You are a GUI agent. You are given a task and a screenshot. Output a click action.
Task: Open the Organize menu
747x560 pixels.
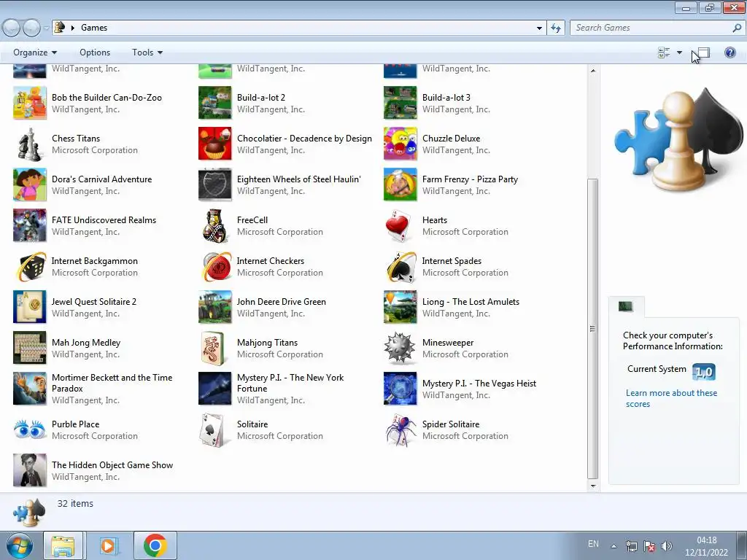35,52
